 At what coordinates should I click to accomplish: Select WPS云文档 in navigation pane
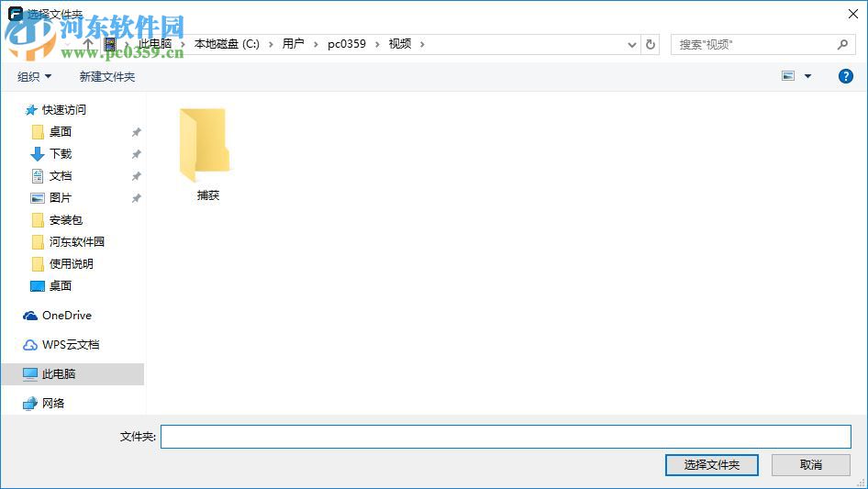click(71, 344)
